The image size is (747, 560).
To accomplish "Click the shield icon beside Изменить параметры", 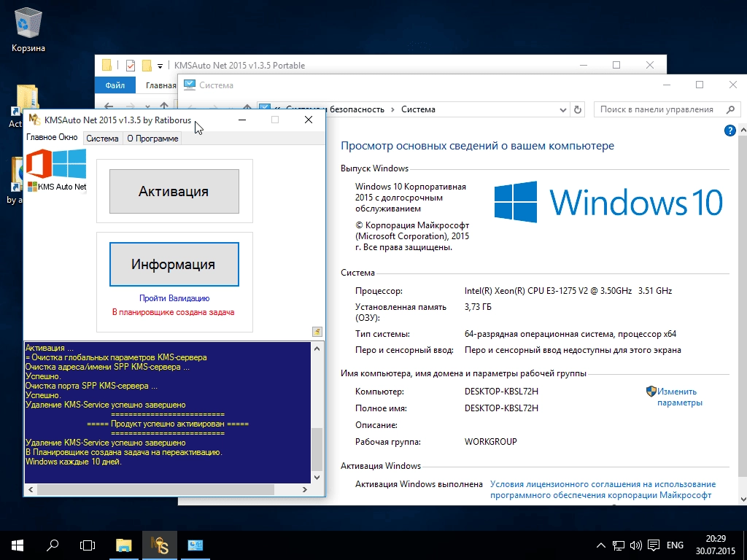I will click(x=651, y=392).
